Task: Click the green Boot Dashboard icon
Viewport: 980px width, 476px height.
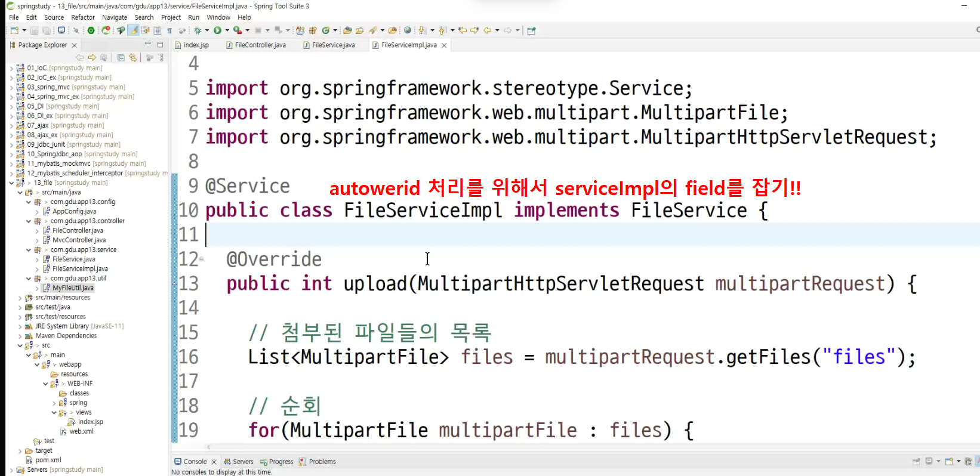Action: [x=91, y=30]
